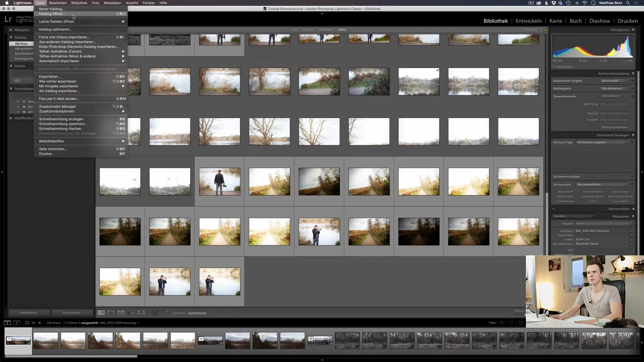Expand the Veröffentlichungsdienste panel
The height and width of the screenshot is (362, 644).
point(11,118)
